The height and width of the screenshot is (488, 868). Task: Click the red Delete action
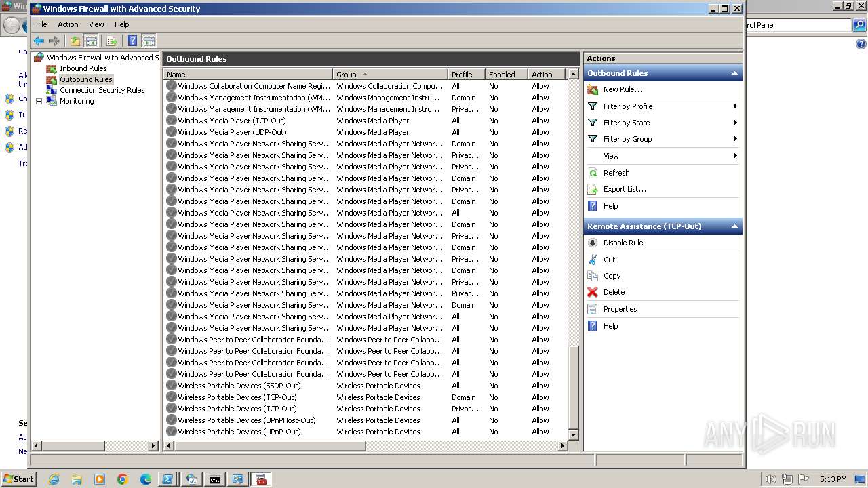coord(613,292)
